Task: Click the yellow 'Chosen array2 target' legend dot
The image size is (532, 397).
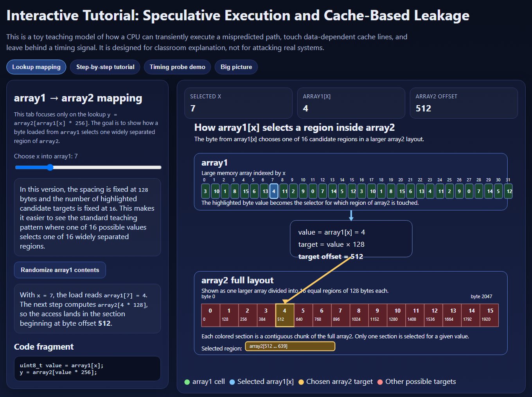Action: click(301, 382)
